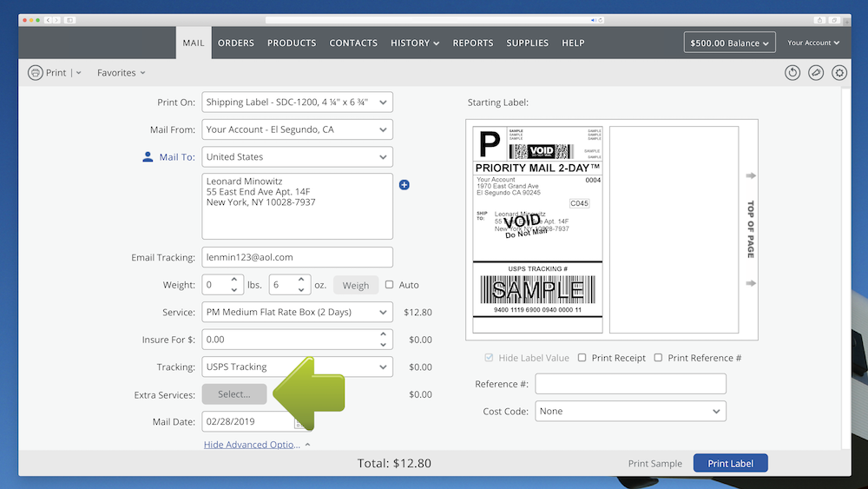The image size is (868, 489).
Task: Increase the ounces weight stepper
Action: 301,280
